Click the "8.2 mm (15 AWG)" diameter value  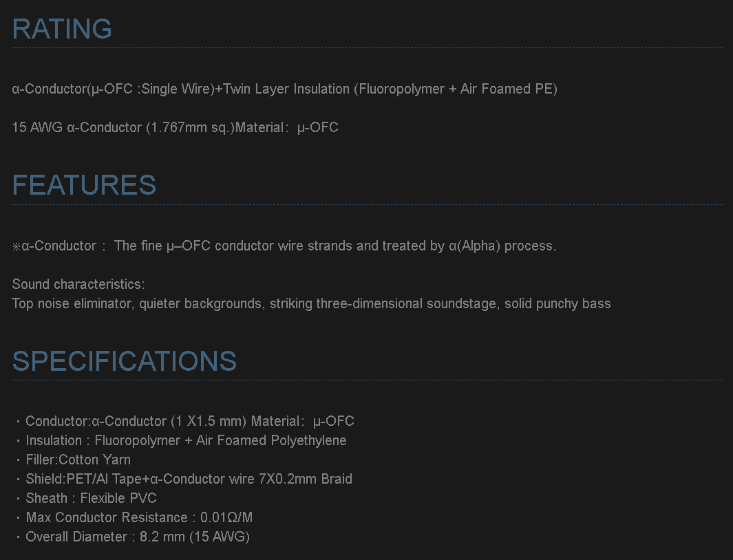pos(195,537)
